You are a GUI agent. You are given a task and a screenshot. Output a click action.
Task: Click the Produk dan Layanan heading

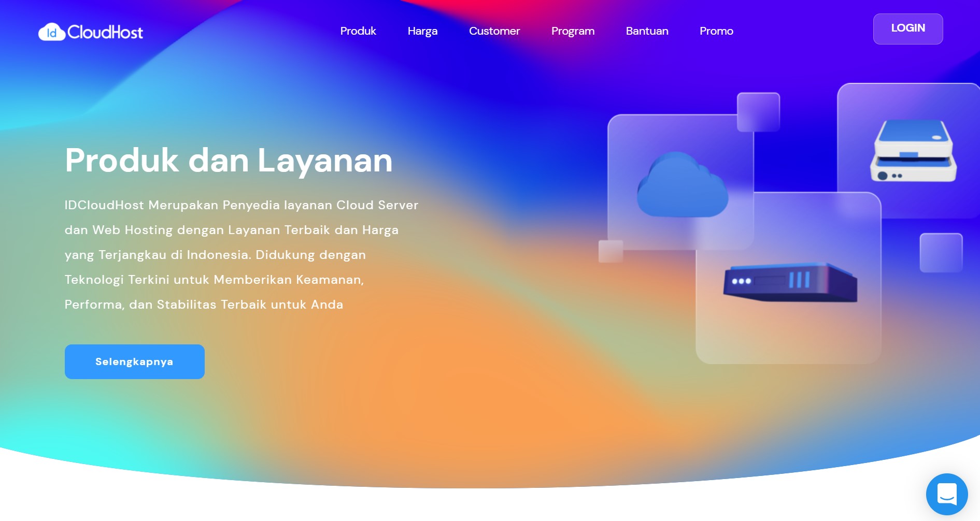pyautogui.click(x=229, y=160)
